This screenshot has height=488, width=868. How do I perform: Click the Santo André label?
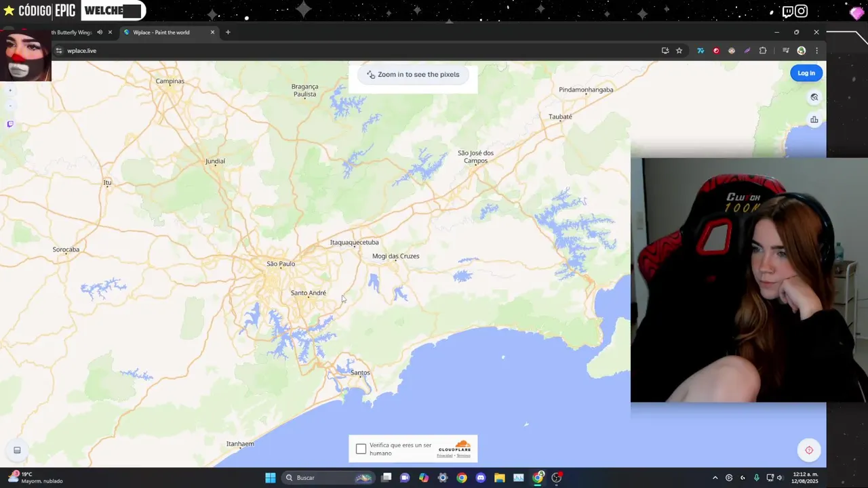309,293
